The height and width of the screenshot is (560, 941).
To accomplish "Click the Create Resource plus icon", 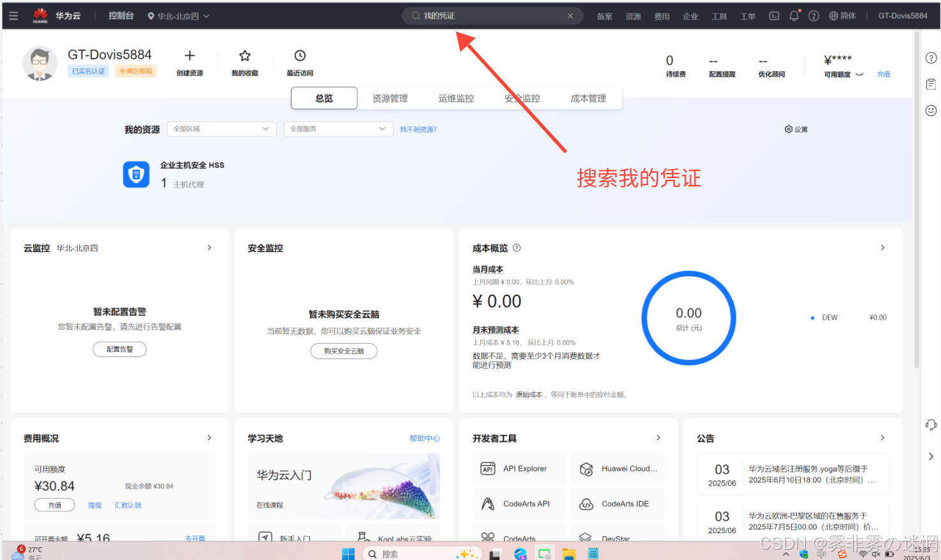I will (x=189, y=56).
